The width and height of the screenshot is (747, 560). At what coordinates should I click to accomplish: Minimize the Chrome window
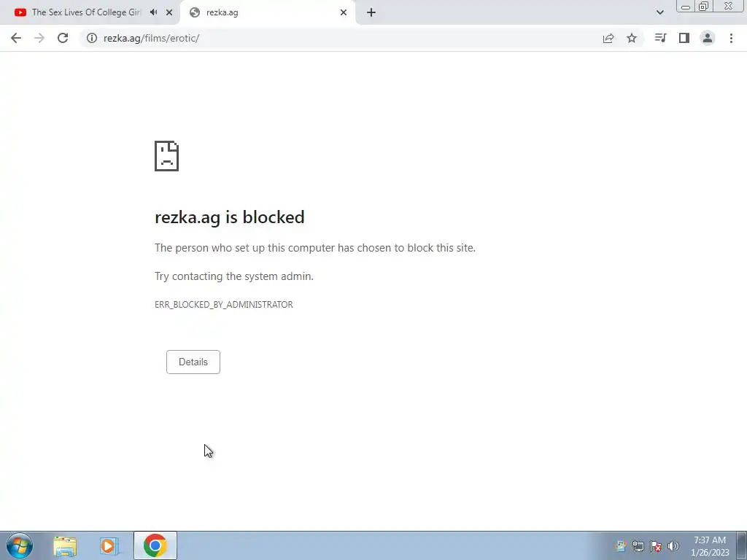pos(686,7)
